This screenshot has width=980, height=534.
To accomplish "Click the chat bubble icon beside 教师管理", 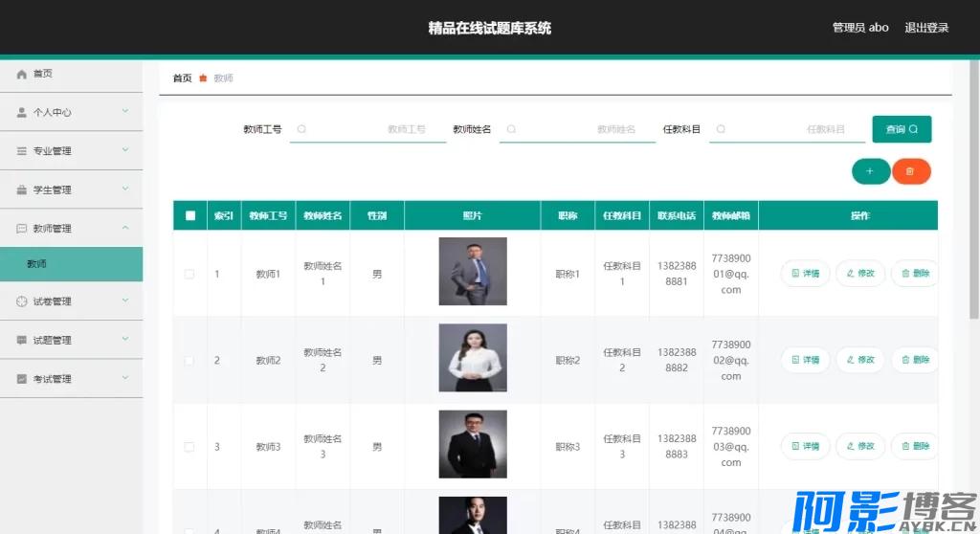I will (22, 229).
